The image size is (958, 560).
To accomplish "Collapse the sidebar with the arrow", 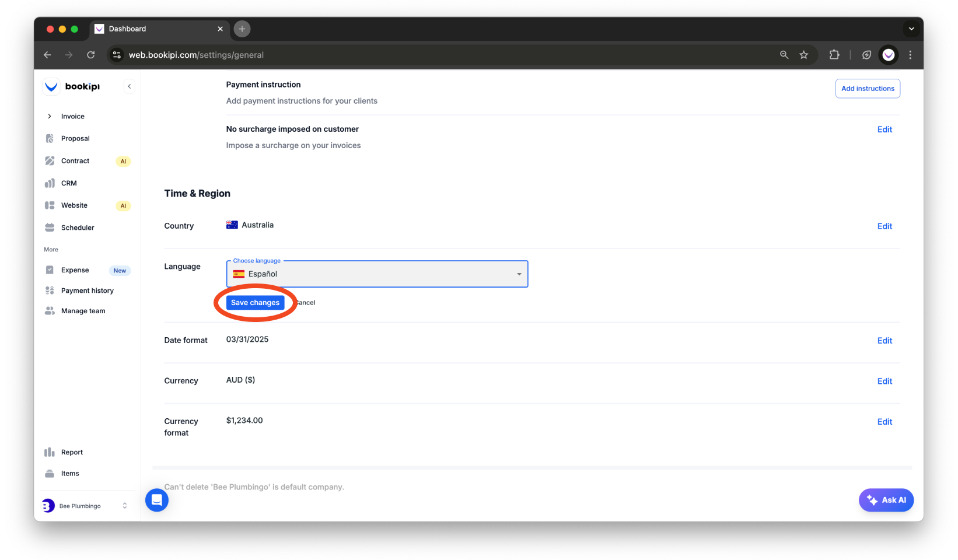I will [x=129, y=86].
